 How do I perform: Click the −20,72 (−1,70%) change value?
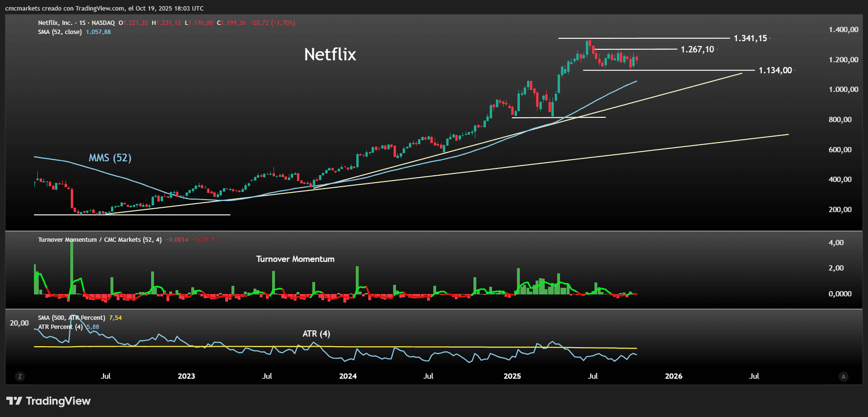click(x=273, y=23)
